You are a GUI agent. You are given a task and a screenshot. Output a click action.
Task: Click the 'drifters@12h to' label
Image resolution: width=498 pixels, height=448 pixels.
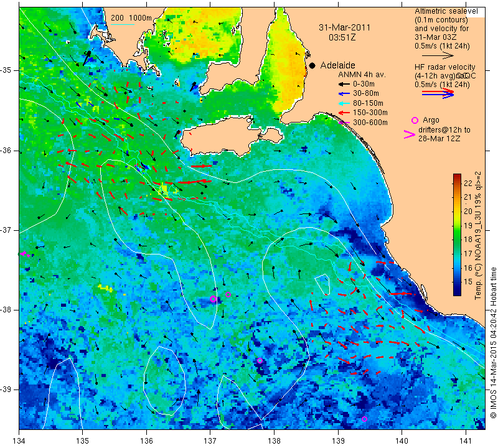tap(444, 130)
